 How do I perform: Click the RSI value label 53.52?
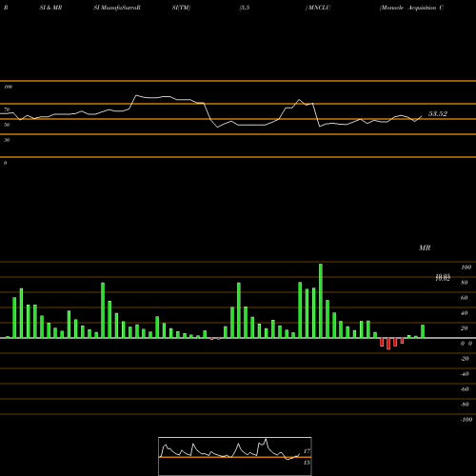[x=438, y=114]
